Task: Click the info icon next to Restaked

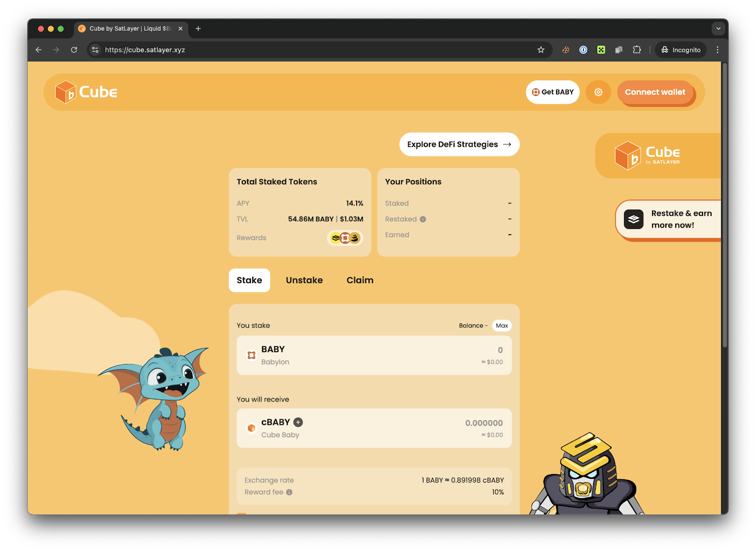Action: (422, 219)
